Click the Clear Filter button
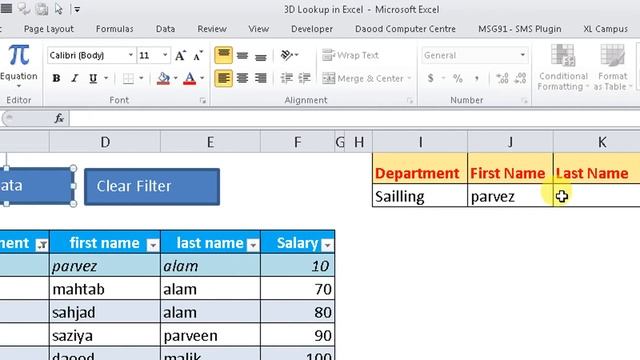 click(152, 187)
